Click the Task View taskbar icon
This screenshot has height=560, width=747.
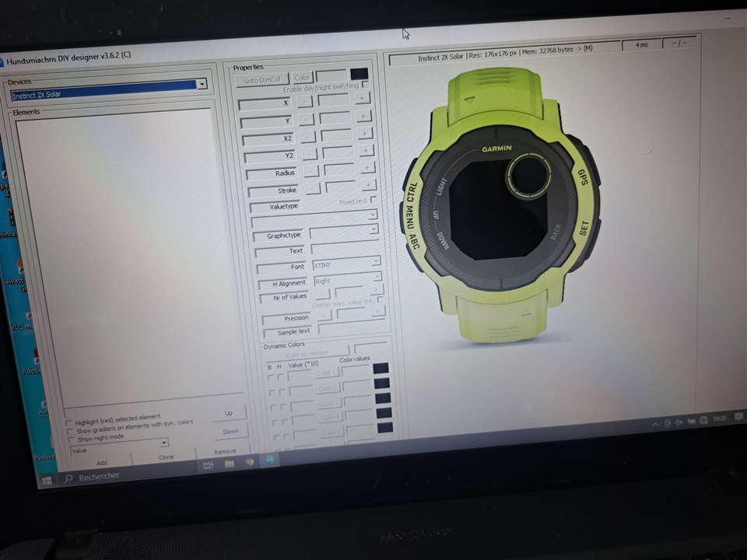(x=208, y=465)
